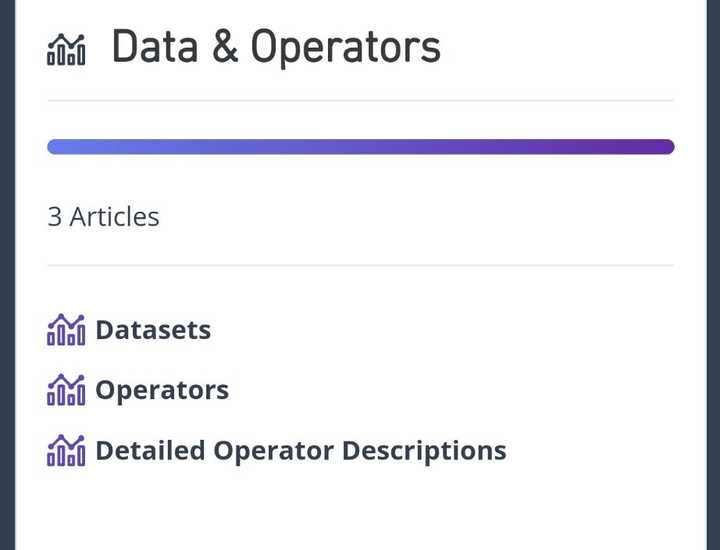Click the dark left page margin

tap(7, 275)
